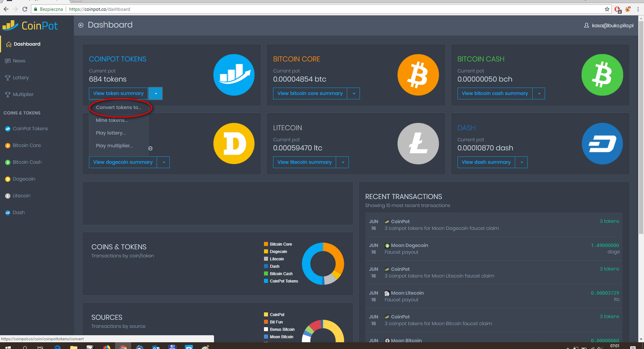Image resolution: width=644 pixels, height=349 pixels.
Task: Click the orange Bitcoin Core legend swatch
Action: (266, 244)
